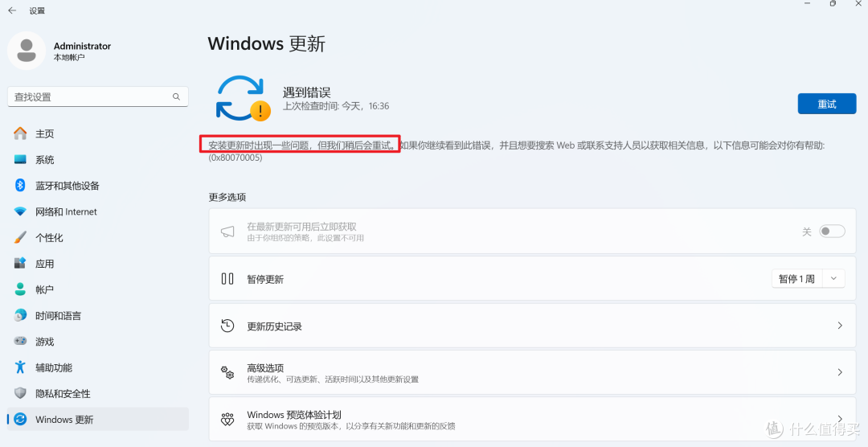Click the gears icon beside 高级选项
Viewport: 868px width, 447px height.
(x=227, y=372)
